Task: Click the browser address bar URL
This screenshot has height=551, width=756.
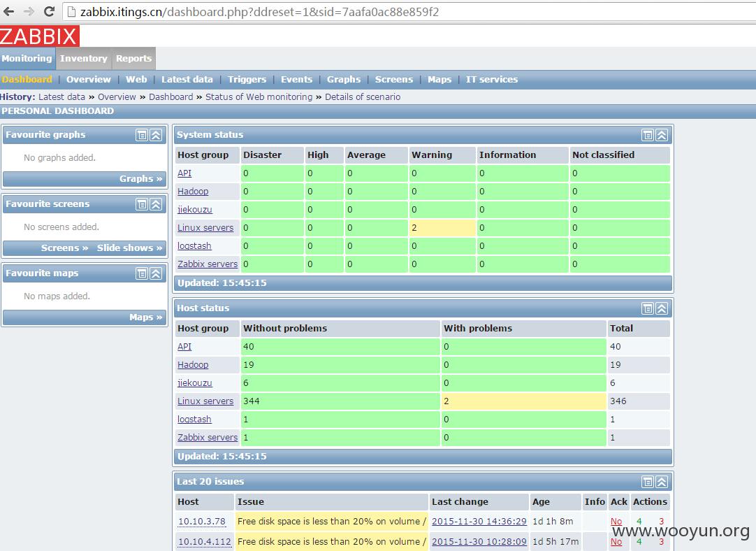Action: [259, 12]
